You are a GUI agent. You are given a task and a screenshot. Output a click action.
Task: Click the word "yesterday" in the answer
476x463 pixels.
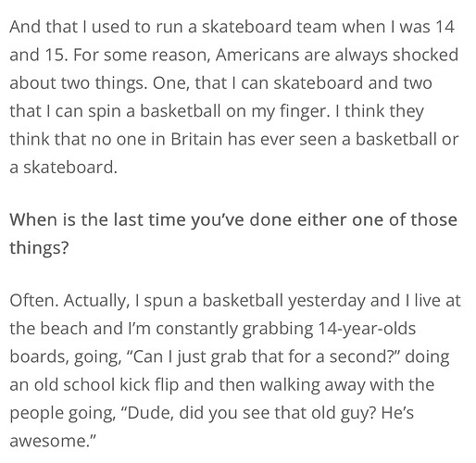coord(327,301)
